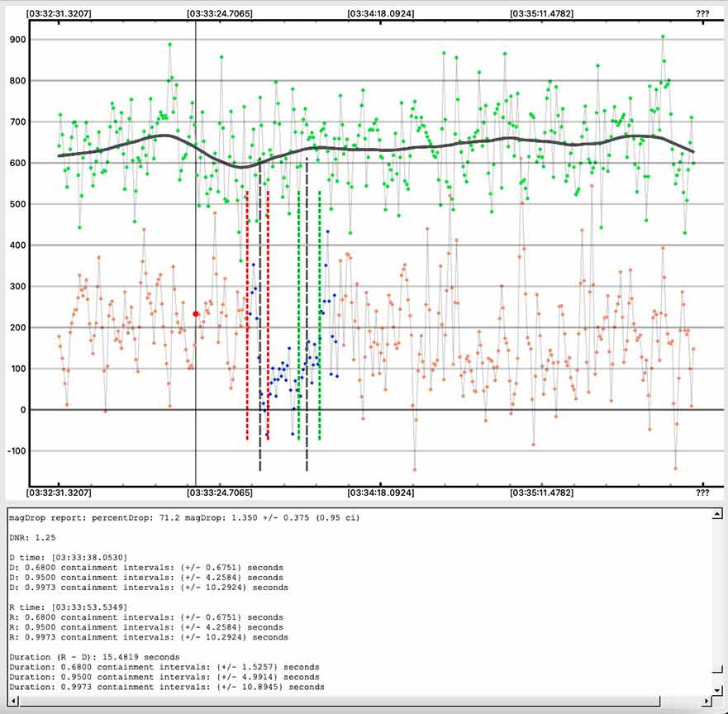Click the right arrow of the horizontal scrollbar
The image size is (728, 714).
[707, 700]
